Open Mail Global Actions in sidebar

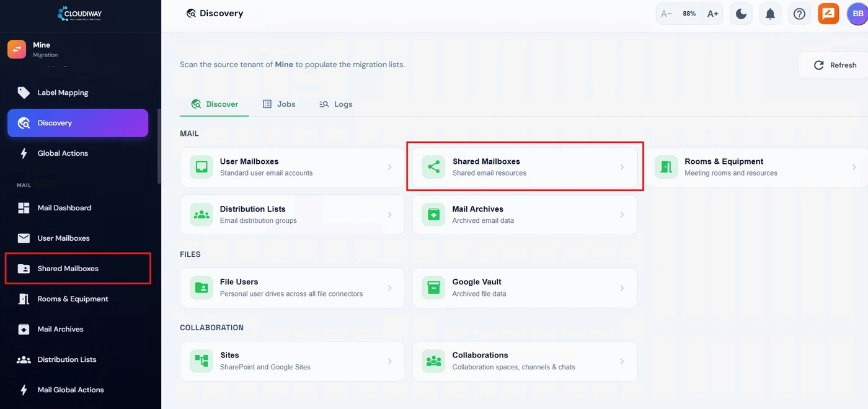(x=78, y=390)
